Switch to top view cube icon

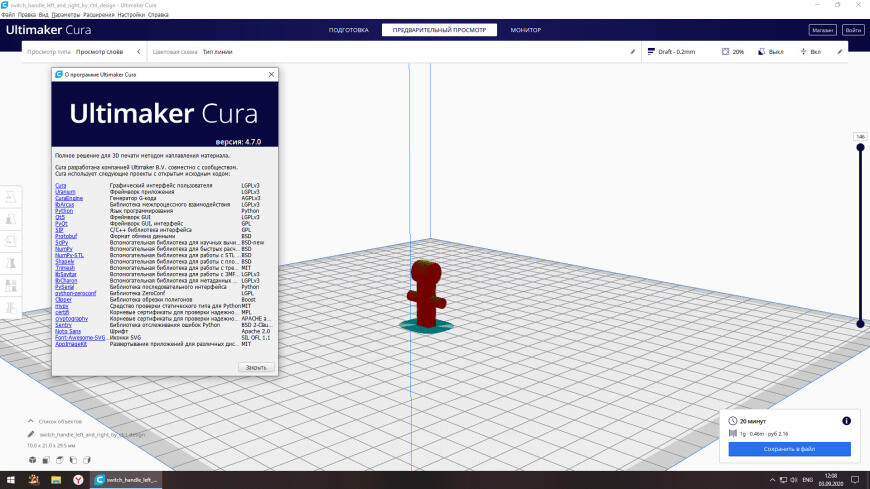click(59, 460)
